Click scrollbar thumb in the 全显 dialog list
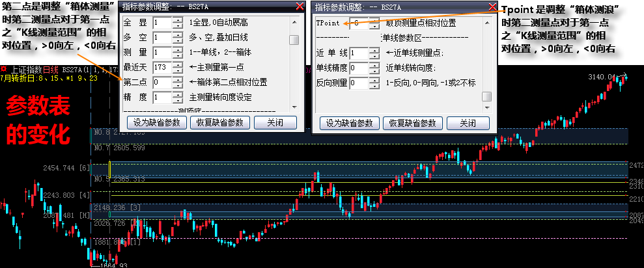 tap(294, 40)
